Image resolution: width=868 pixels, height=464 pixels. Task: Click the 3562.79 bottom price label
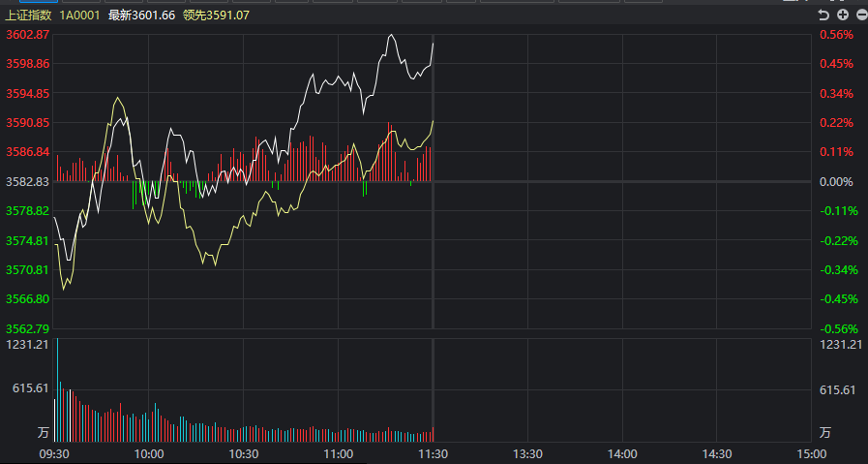pos(28,328)
